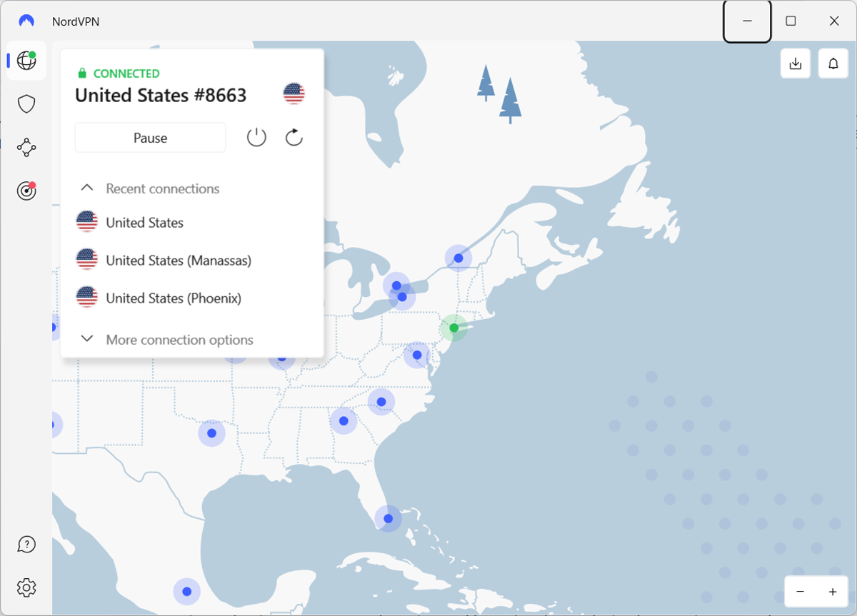Open the help question mark icon
This screenshot has height=616, width=857.
[x=26, y=545]
